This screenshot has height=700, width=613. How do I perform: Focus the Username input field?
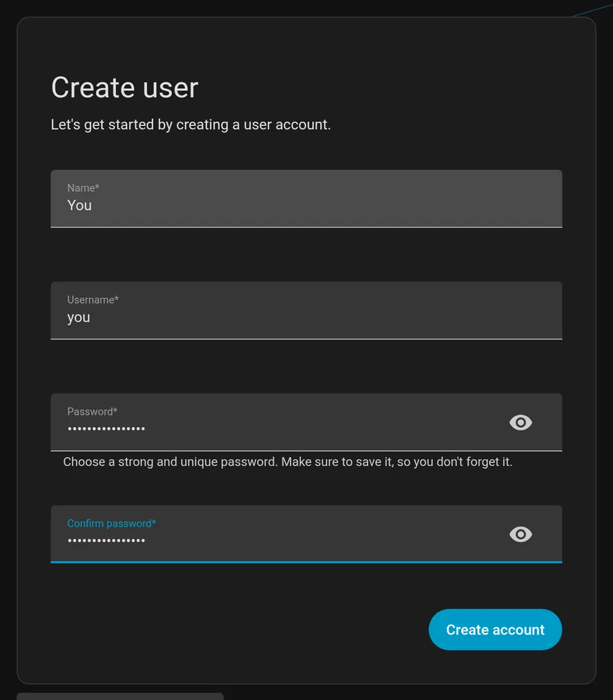pyautogui.click(x=306, y=311)
